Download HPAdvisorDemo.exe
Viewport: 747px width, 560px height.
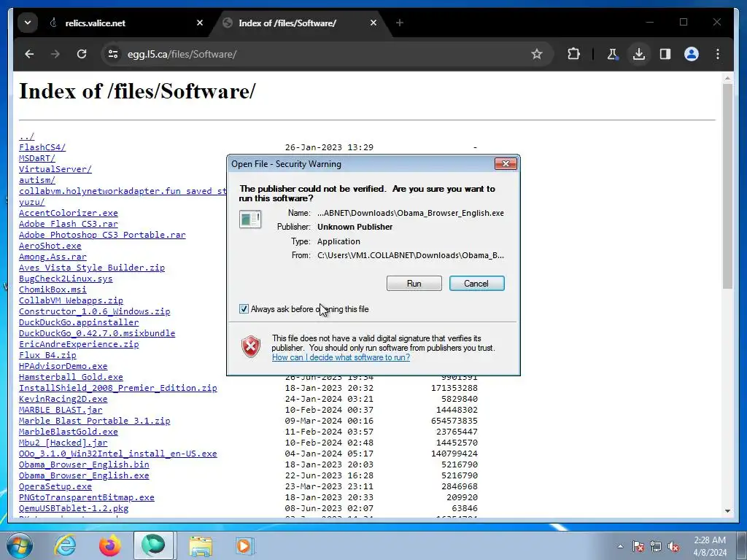[x=63, y=367]
